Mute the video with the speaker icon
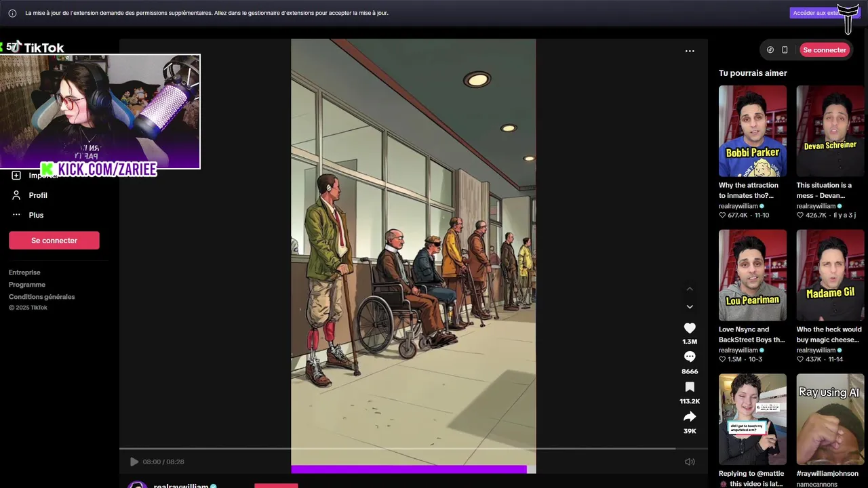868x488 pixels. (690, 462)
